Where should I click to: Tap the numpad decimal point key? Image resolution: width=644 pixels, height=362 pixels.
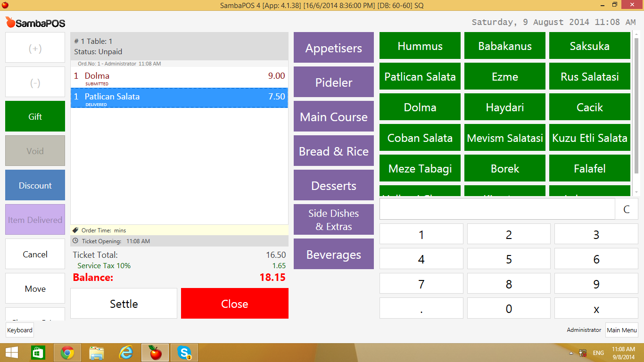[x=421, y=308]
